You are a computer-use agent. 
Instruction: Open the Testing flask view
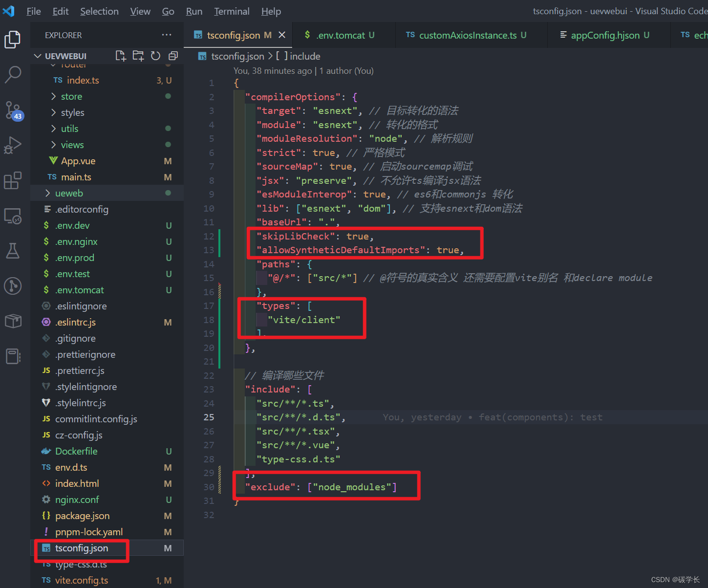(13, 251)
